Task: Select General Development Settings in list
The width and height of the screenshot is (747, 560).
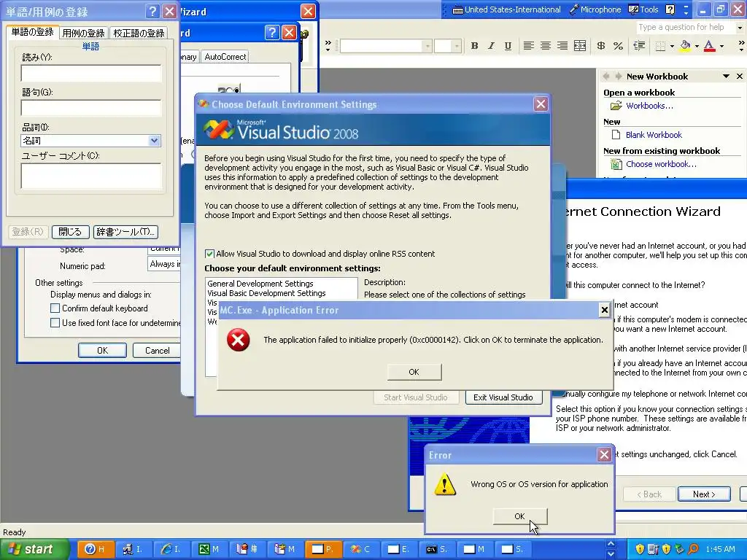Action: 260,284
